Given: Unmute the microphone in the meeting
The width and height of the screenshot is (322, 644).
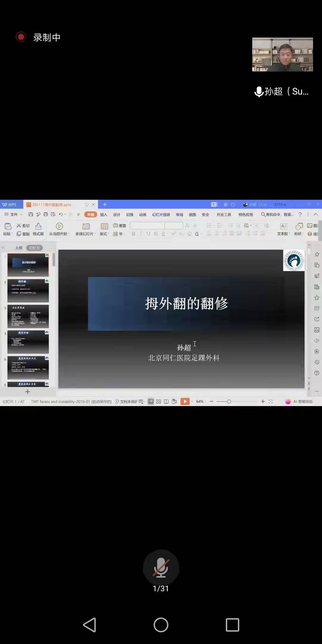Looking at the screenshot, I should [161, 568].
